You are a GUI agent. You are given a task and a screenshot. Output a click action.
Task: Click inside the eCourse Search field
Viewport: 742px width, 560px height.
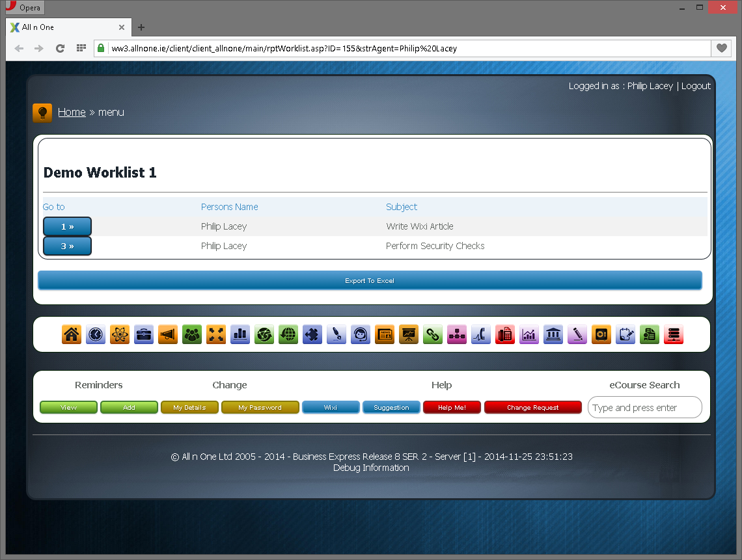pyautogui.click(x=644, y=407)
